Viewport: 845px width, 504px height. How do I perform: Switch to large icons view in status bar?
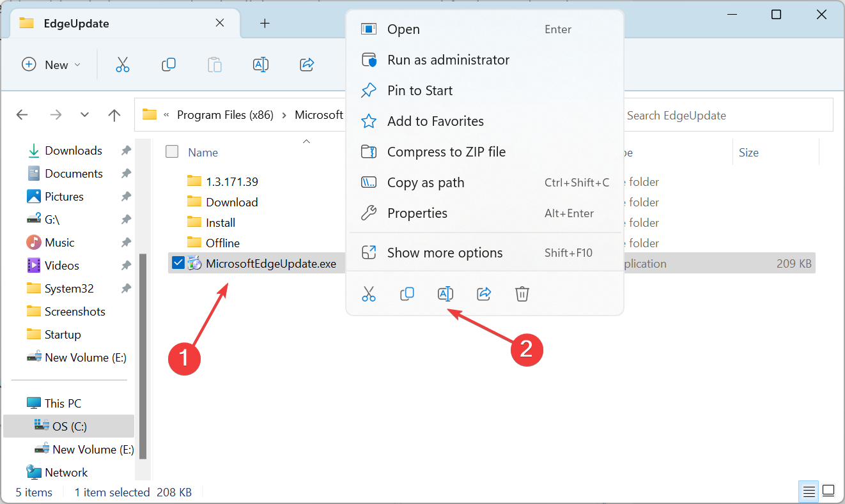(x=828, y=492)
